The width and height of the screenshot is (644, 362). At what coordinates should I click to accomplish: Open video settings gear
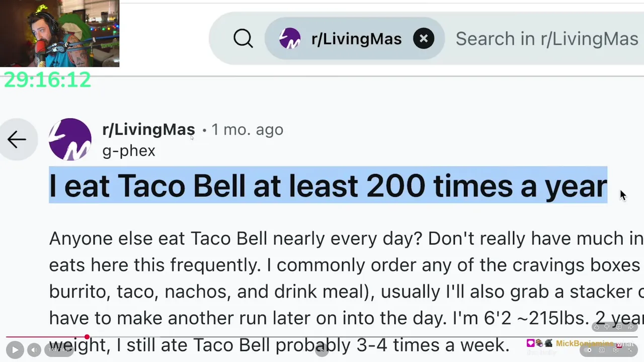[615, 350]
